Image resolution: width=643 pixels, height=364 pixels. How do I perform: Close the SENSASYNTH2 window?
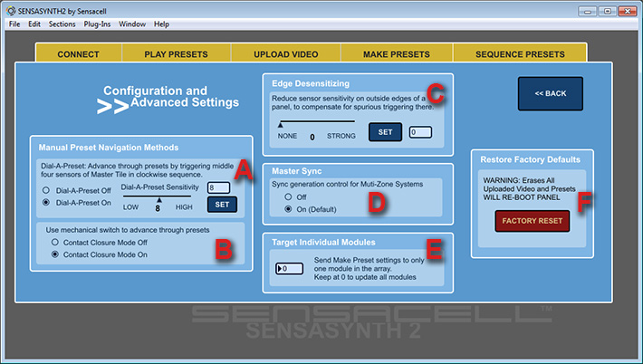pyautogui.click(x=628, y=11)
